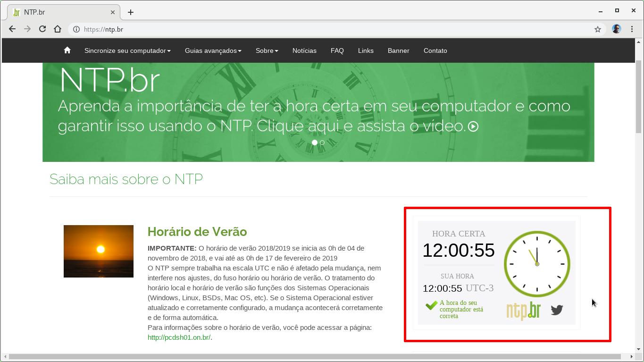Screen dimensions: 644x362
Task: Click the 'SUA HORA' label
Action: [457, 276]
